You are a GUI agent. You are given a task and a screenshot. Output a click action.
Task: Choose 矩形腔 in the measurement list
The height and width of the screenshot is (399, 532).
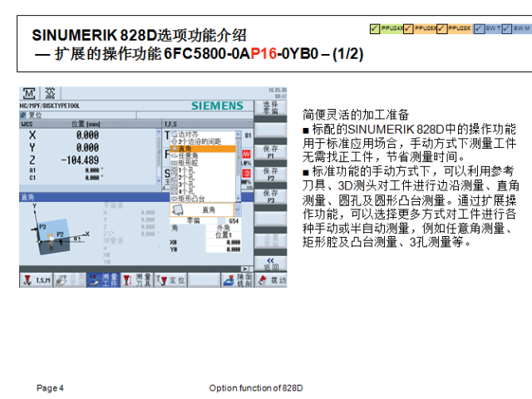[x=203, y=163]
